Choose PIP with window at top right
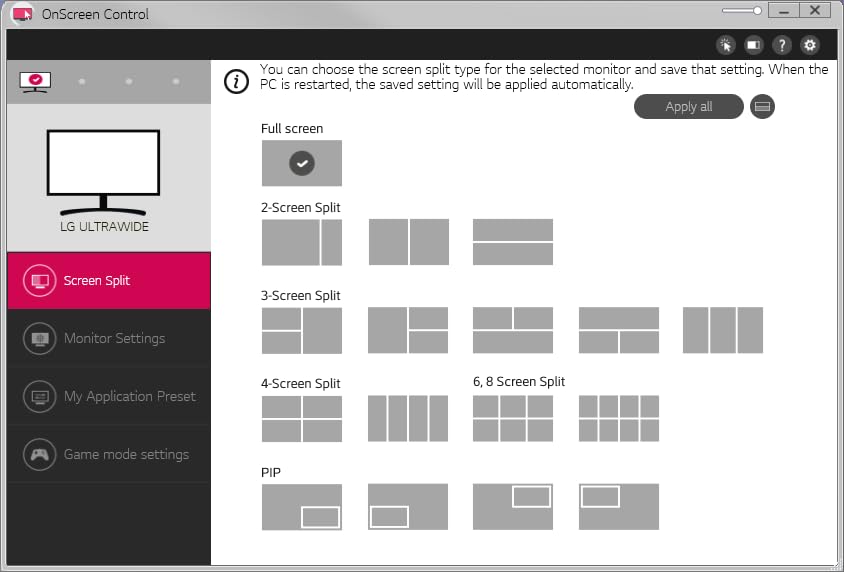 pos(513,507)
